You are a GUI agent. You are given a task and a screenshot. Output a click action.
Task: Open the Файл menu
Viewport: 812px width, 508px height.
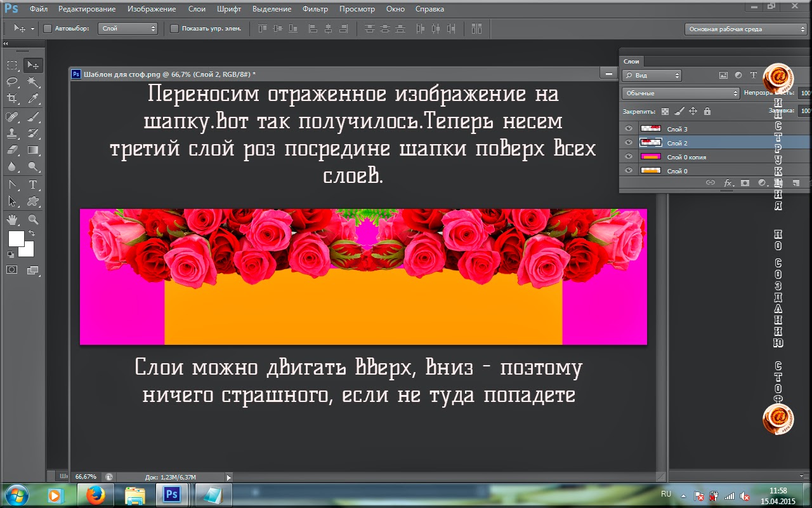click(x=39, y=9)
